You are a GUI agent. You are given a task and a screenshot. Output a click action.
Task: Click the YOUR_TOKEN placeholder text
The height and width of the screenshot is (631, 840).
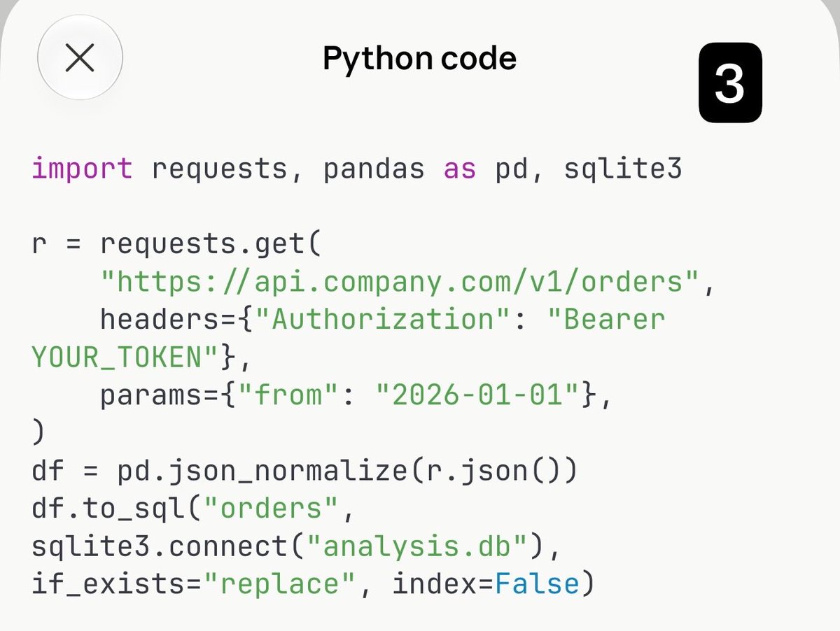(117, 358)
